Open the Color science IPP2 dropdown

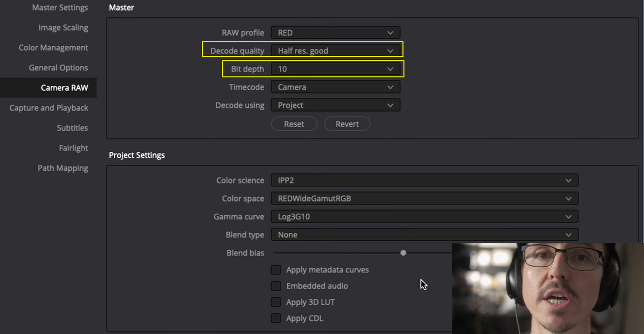coord(425,180)
